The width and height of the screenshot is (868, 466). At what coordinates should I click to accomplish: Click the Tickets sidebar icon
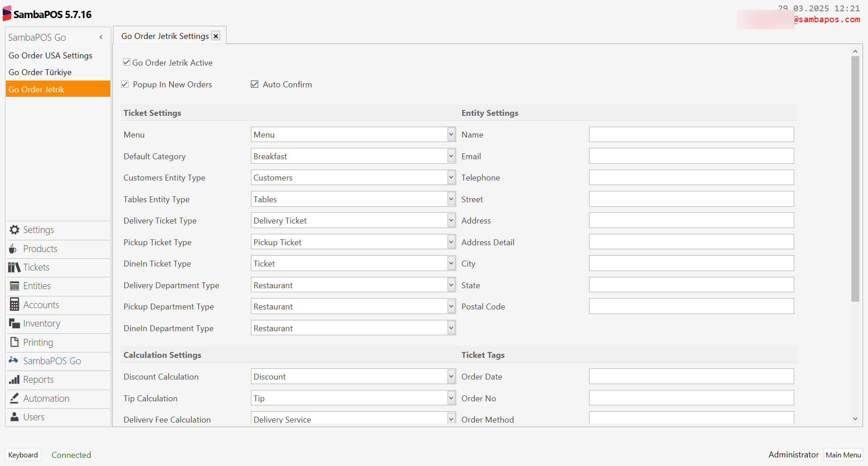click(13, 267)
